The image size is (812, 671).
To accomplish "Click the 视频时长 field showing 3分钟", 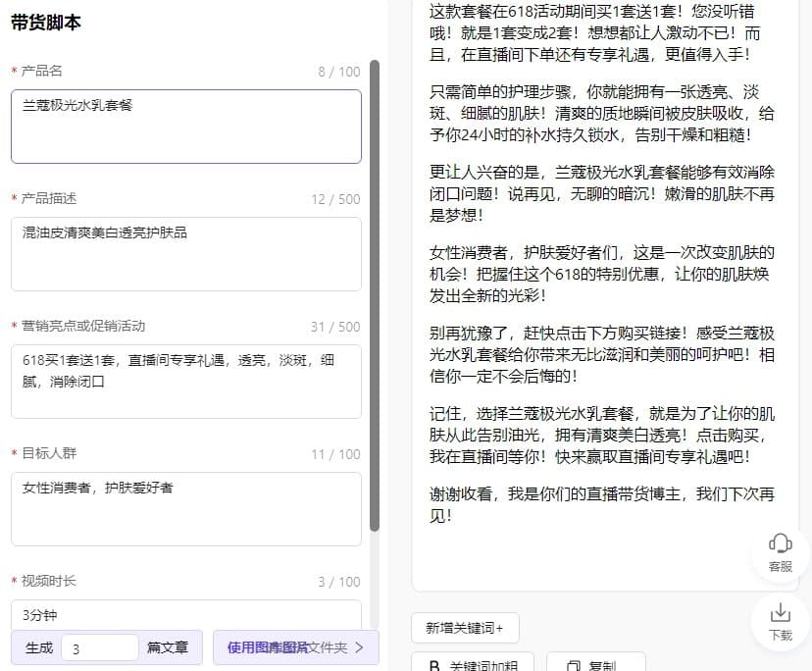I will pyautogui.click(x=185, y=615).
